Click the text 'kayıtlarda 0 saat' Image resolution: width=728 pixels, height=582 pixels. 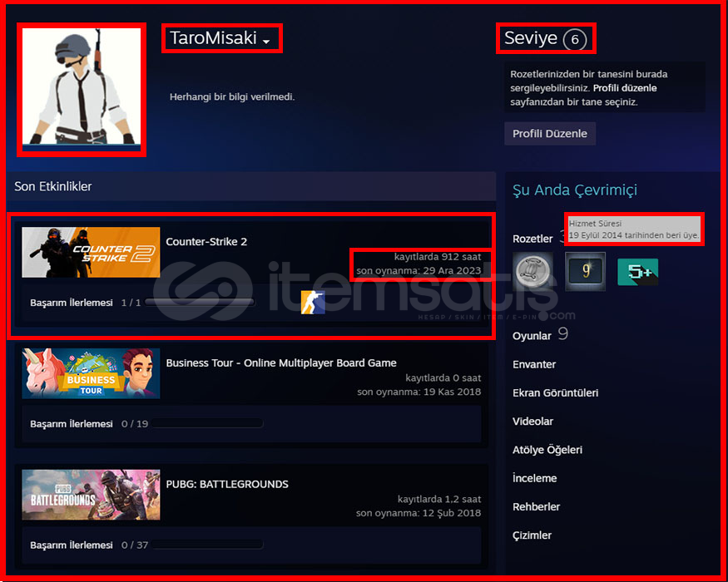pos(443,378)
